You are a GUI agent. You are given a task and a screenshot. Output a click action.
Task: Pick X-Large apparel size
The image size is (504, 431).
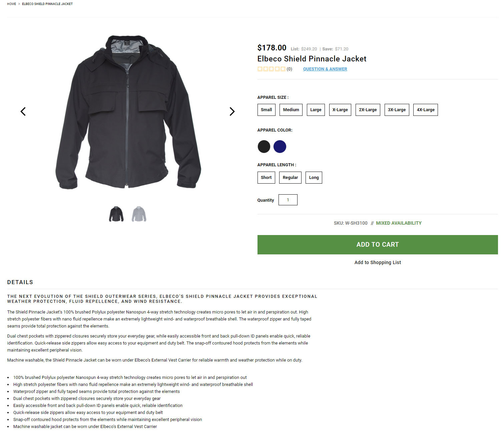click(x=340, y=110)
